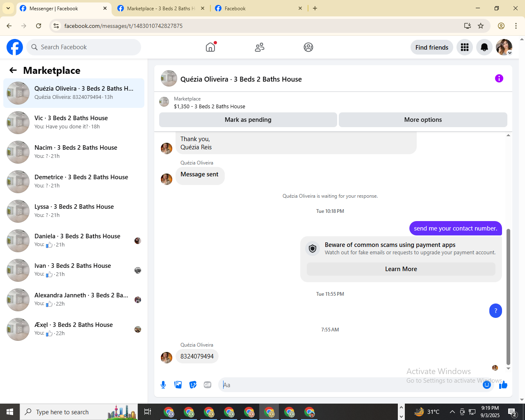Screen dimensions: 525x420
Task: Click Learn More about payment scams
Action: (x=401, y=269)
